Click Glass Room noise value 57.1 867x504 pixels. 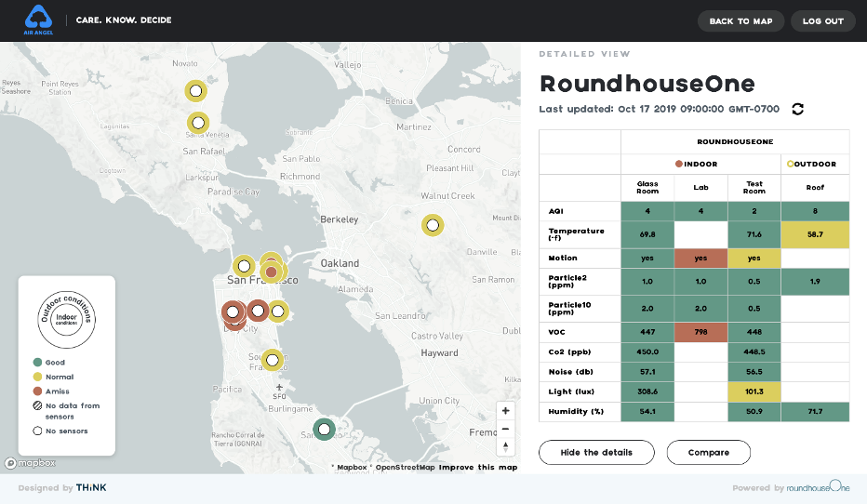tap(647, 372)
